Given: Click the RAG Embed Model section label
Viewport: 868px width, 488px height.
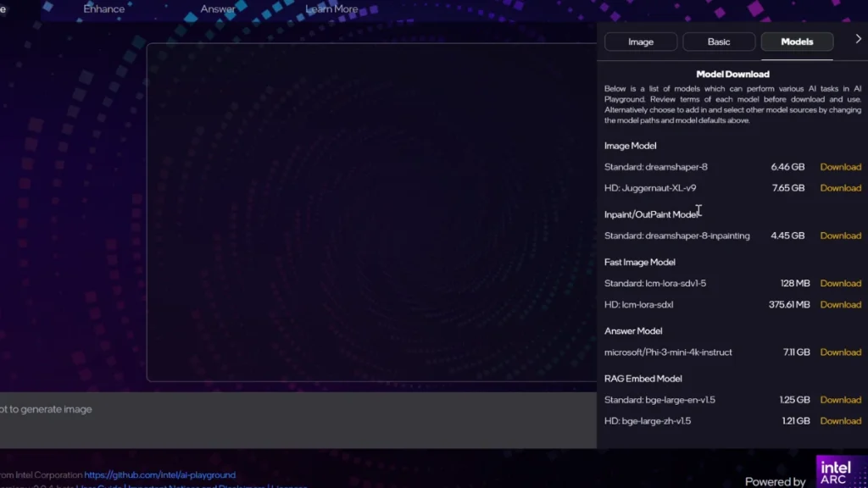Looking at the screenshot, I should click(x=643, y=379).
